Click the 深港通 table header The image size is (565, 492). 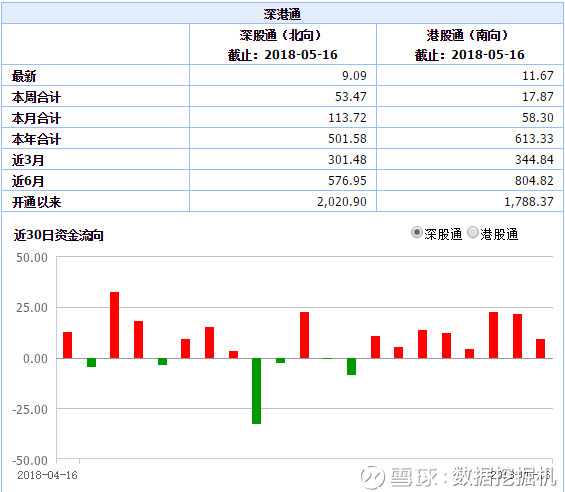tap(282, 14)
